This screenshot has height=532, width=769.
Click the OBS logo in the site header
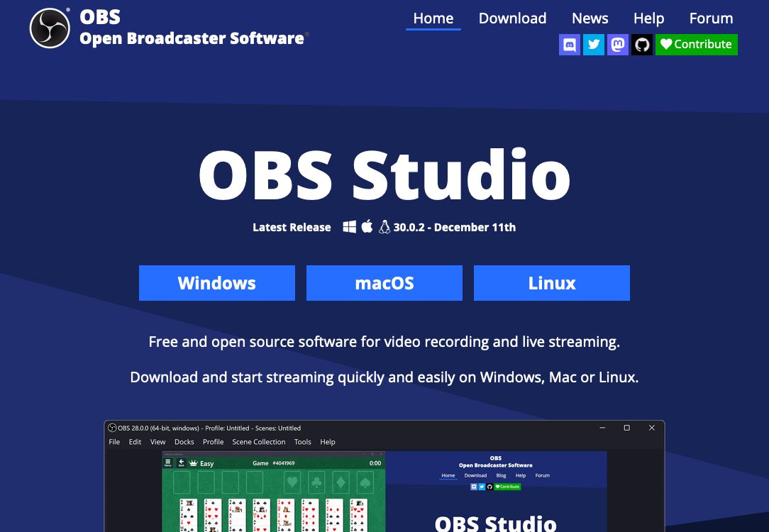[50, 28]
